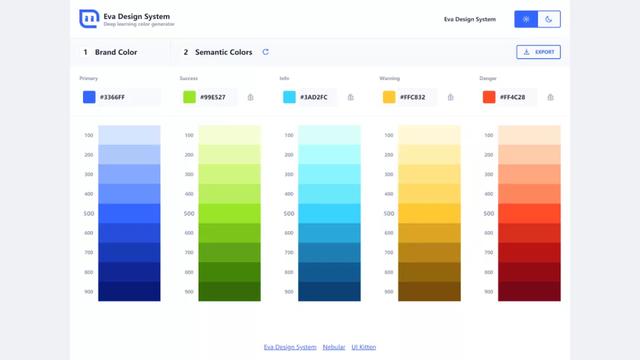Lock the Danger color #FF4C28
This screenshot has height=360, width=640.
coord(550,97)
